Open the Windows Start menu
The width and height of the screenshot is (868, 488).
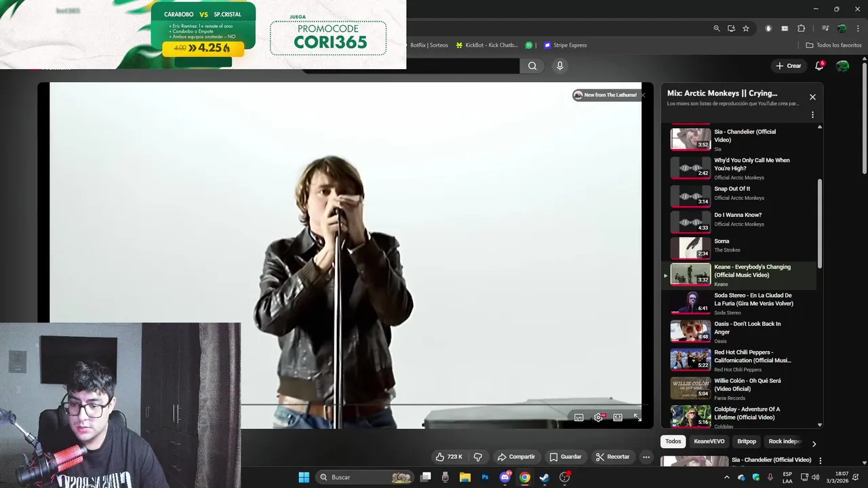point(304,477)
